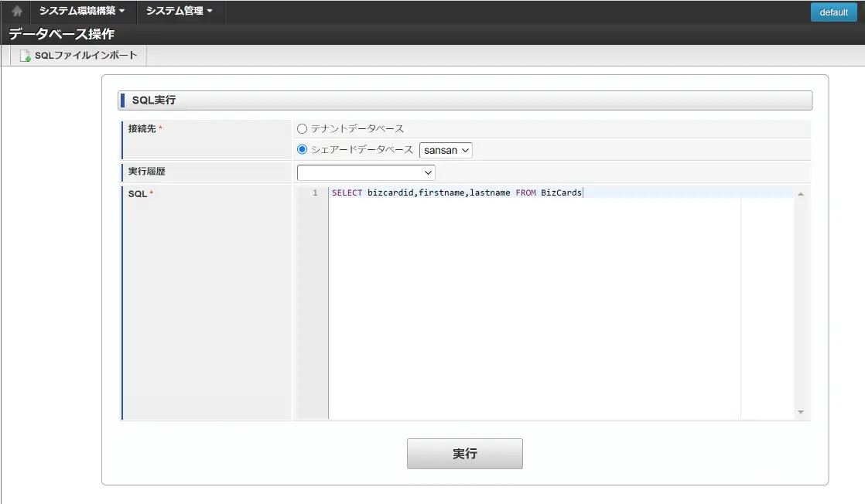
Task: Select テナントデータベース radio option
Action: [x=302, y=129]
